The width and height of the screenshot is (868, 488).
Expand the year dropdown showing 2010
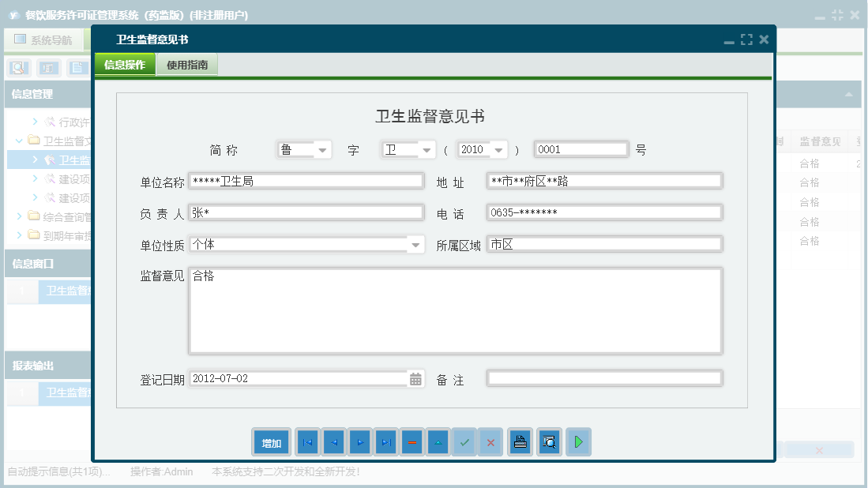[x=498, y=150]
